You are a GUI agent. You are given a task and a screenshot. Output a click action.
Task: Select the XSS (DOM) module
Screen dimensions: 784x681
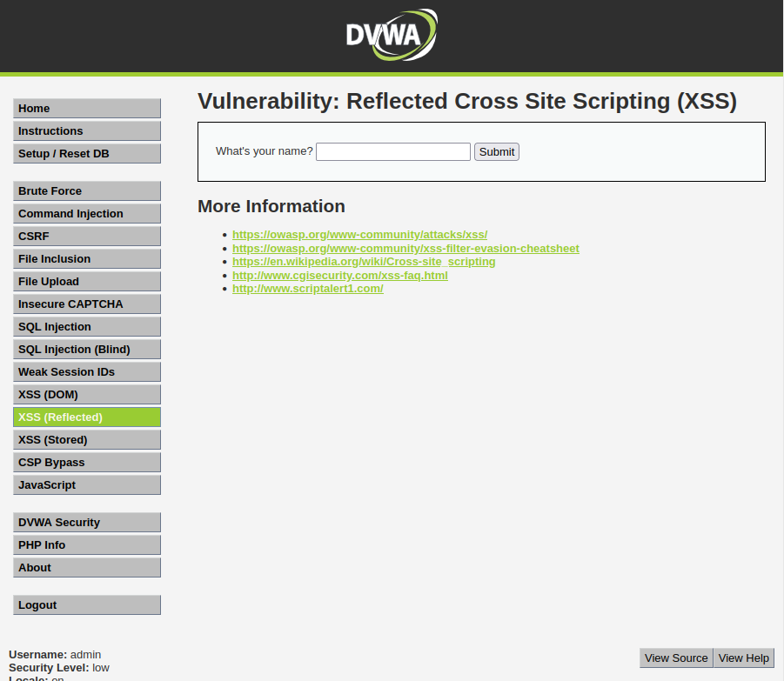click(x=87, y=394)
